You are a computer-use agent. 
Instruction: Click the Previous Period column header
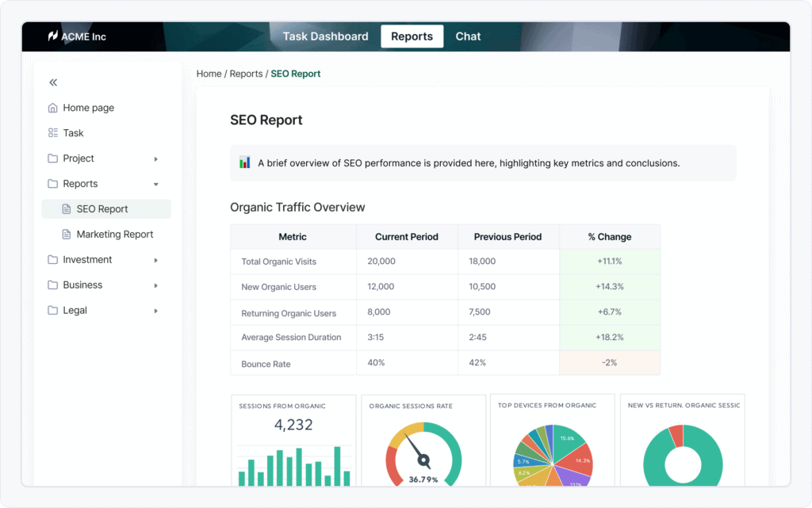coord(507,236)
